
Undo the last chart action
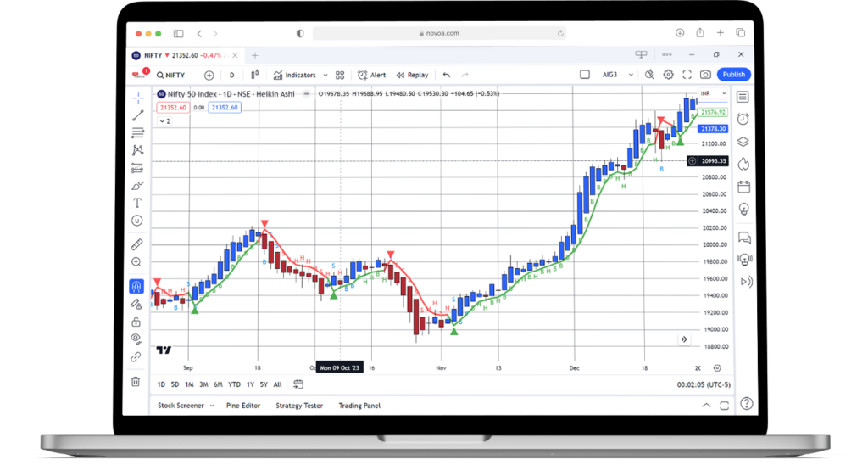447,75
